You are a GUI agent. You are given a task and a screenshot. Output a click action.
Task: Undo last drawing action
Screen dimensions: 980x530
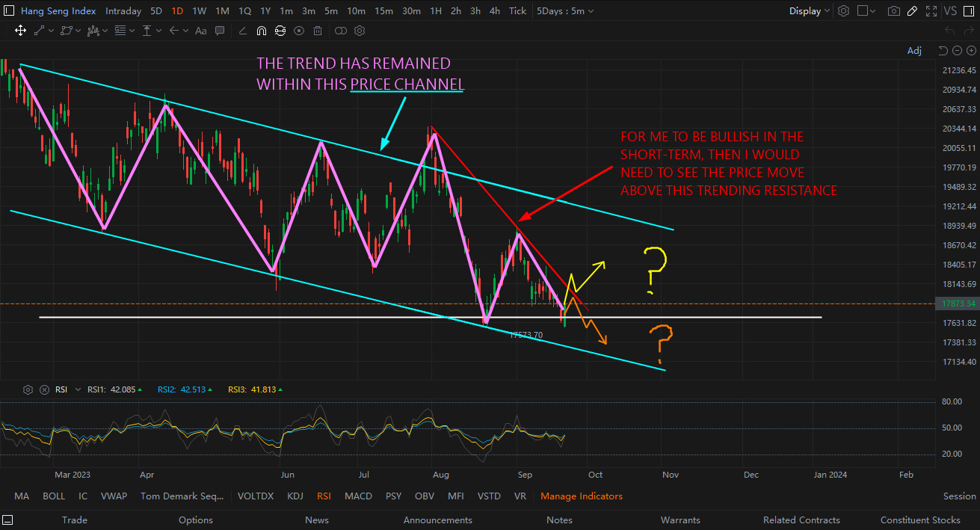pyautogui.click(x=949, y=31)
